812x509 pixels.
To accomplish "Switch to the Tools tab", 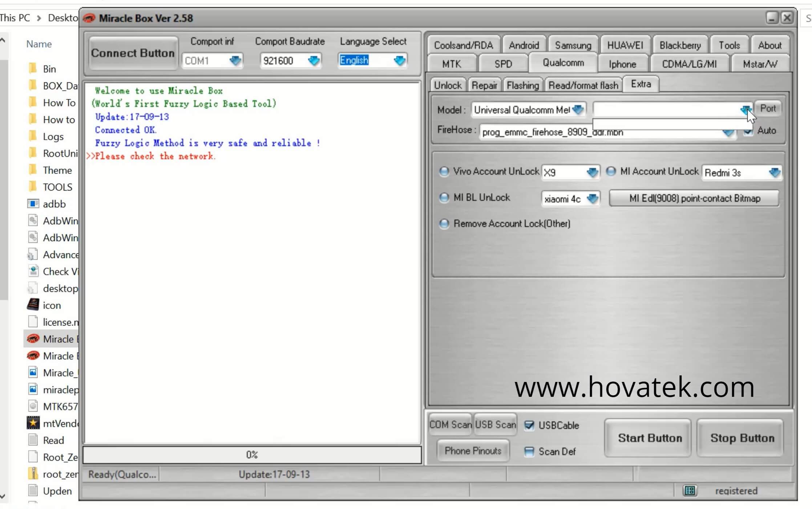I will tap(729, 45).
